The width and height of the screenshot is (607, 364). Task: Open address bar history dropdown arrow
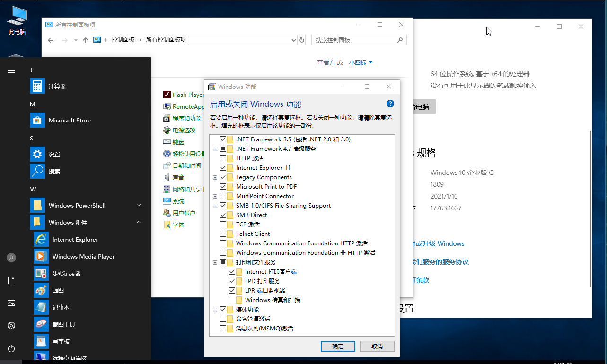[293, 40]
